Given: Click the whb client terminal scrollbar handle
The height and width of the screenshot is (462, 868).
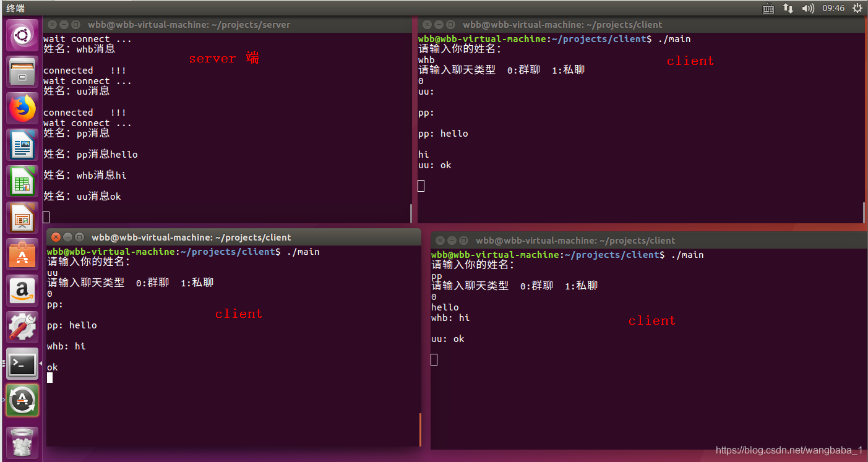Looking at the screenshot, I should 864,212.
